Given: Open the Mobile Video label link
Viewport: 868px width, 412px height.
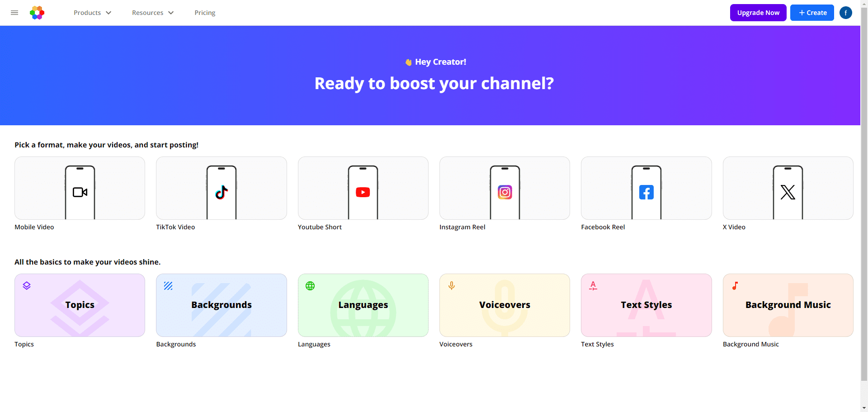Looking at the screenshot, I should point(34,227).
